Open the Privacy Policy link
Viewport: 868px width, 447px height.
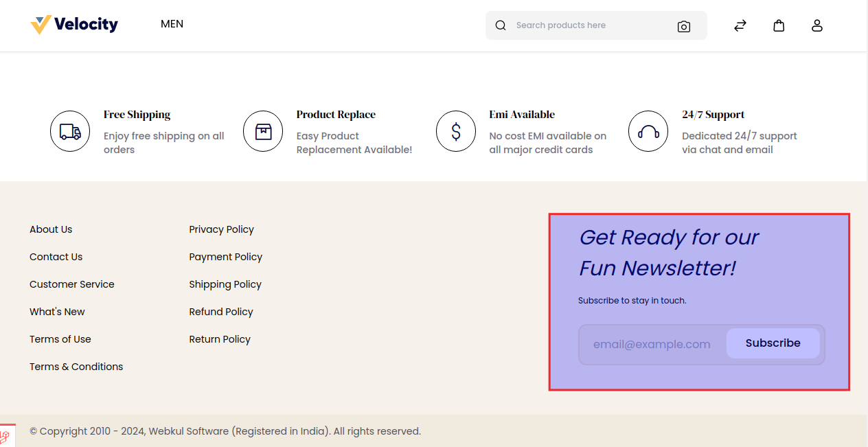[221, 229]
